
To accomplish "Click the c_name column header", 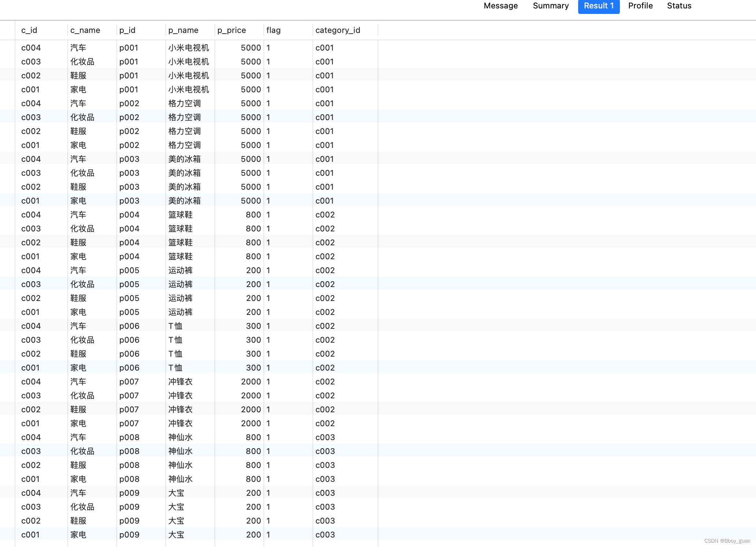I will point(85,30).
